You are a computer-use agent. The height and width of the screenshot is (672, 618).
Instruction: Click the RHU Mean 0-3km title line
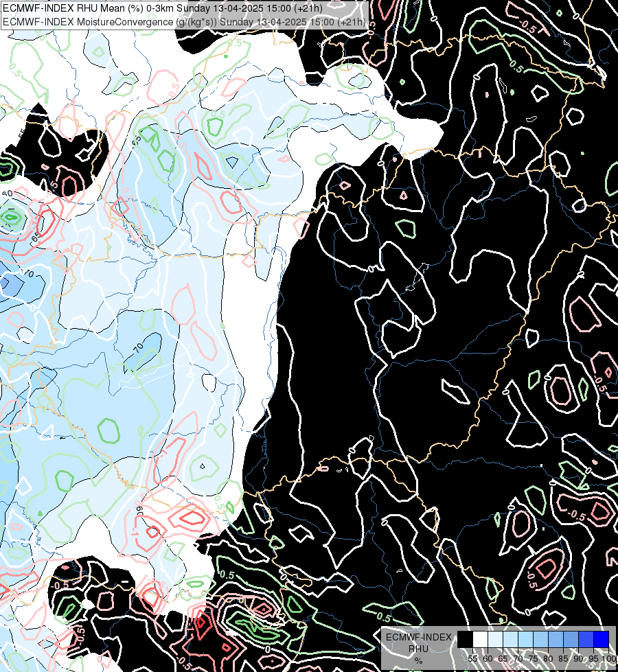click(x=163, y=8)
